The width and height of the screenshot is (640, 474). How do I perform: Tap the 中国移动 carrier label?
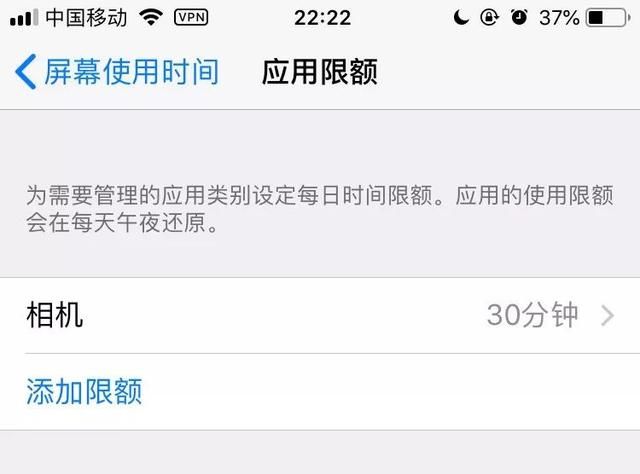[87, 18]
